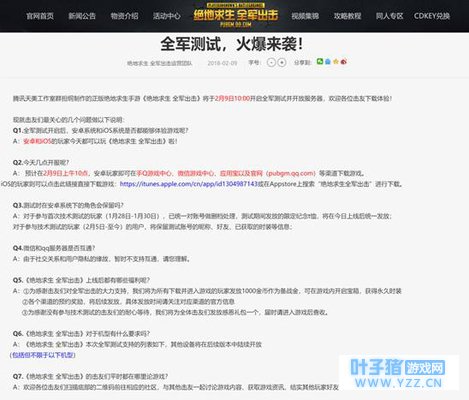Go to 活动中心 in navigation
Viewport: 469px width, 400px height.
(167, 16)
